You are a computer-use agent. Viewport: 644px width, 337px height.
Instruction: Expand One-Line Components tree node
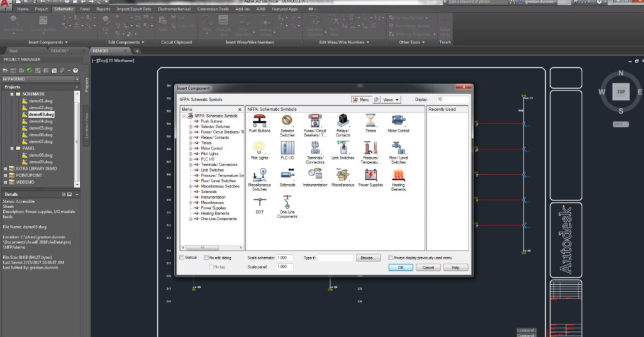tap(191, 219)
